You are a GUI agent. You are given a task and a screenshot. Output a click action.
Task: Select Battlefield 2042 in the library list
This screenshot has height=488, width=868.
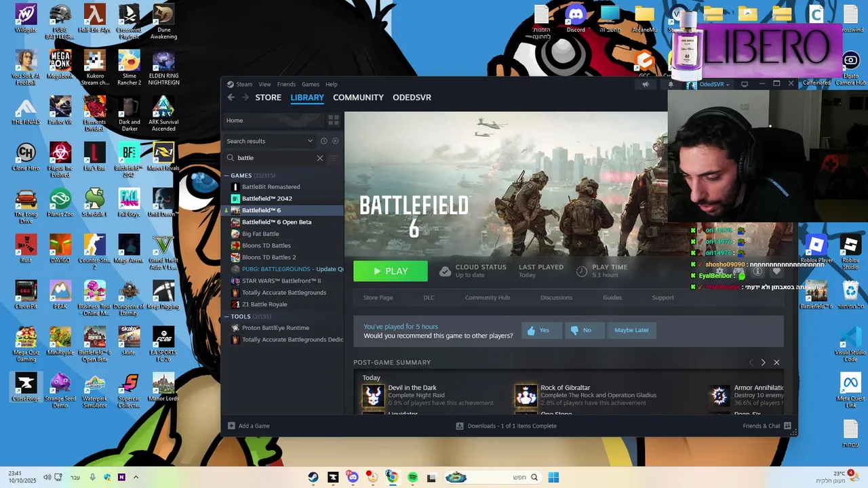tap(267, 199)
